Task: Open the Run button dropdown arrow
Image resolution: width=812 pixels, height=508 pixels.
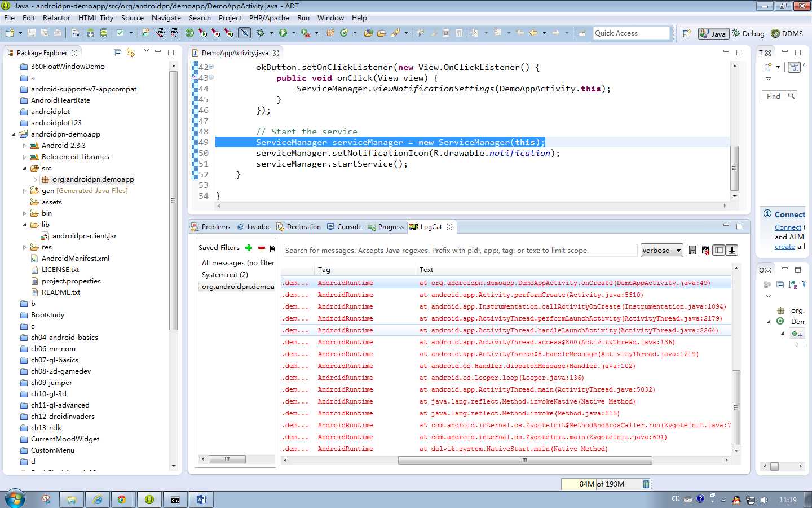Action: click(294, 33)
